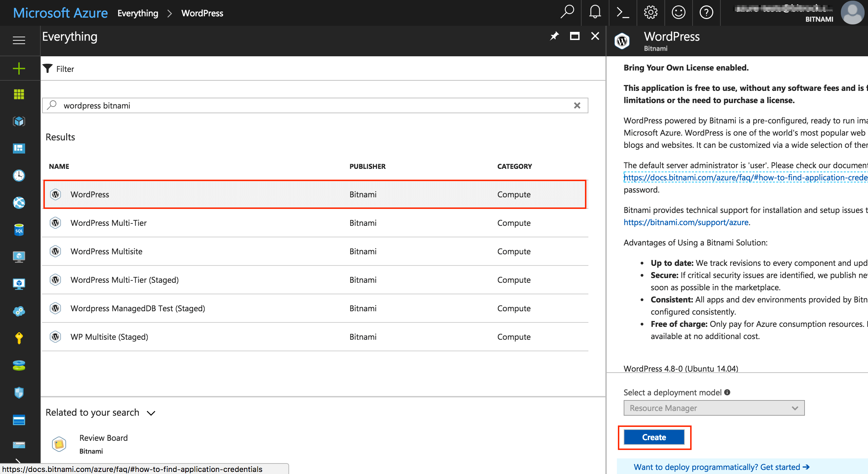The image size is (868, 474).
Task: Click the green plus New resource icon
Action: (19, 68)
